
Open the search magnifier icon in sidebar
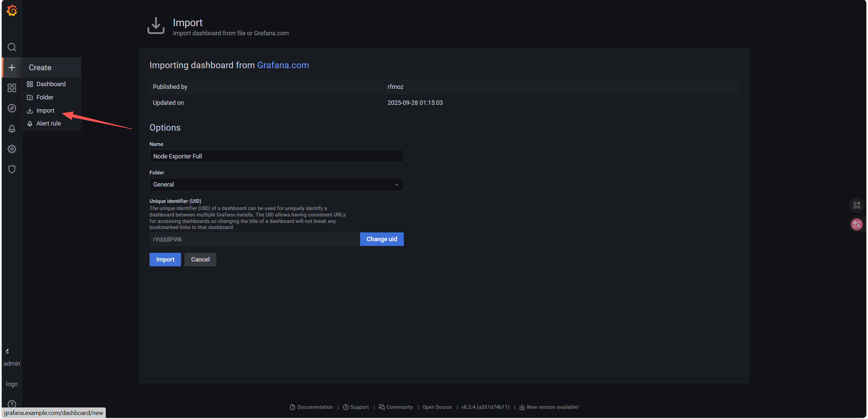tap(12, 47)
